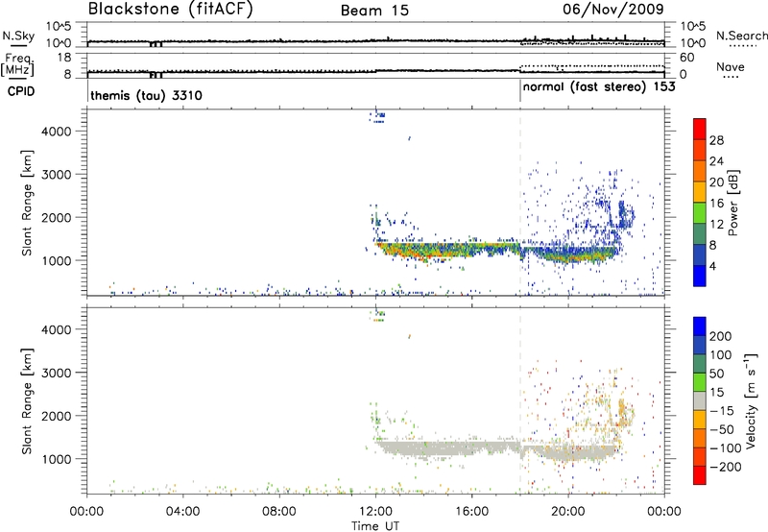The width and height of the screenshot is (768, 532).
Task: Click the 'N.Search' legend label
Action: (x=741, y=36)
